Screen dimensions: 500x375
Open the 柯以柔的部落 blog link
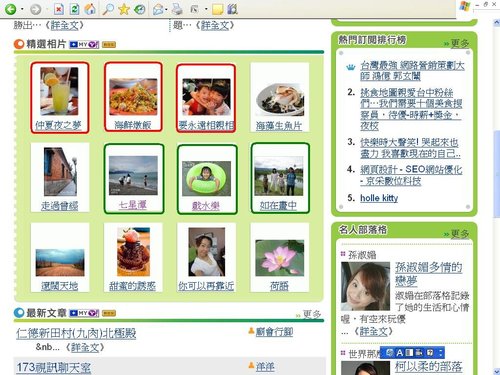tap(428, 367)
